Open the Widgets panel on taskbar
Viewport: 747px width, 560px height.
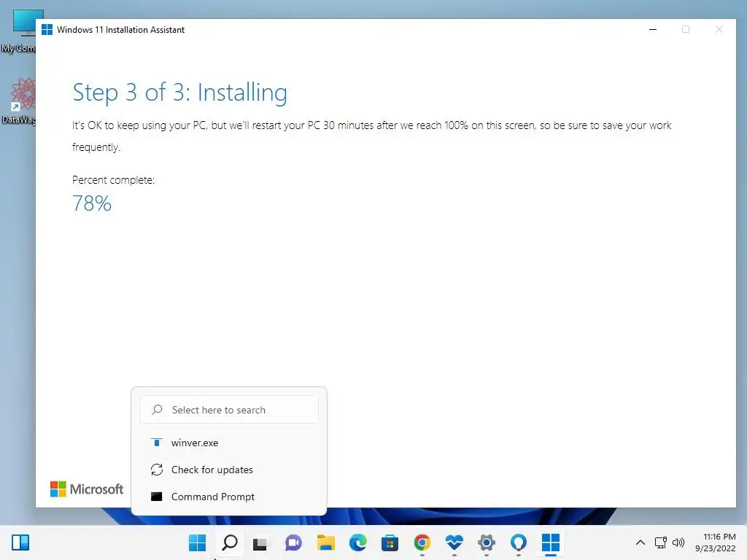(20, 542)
